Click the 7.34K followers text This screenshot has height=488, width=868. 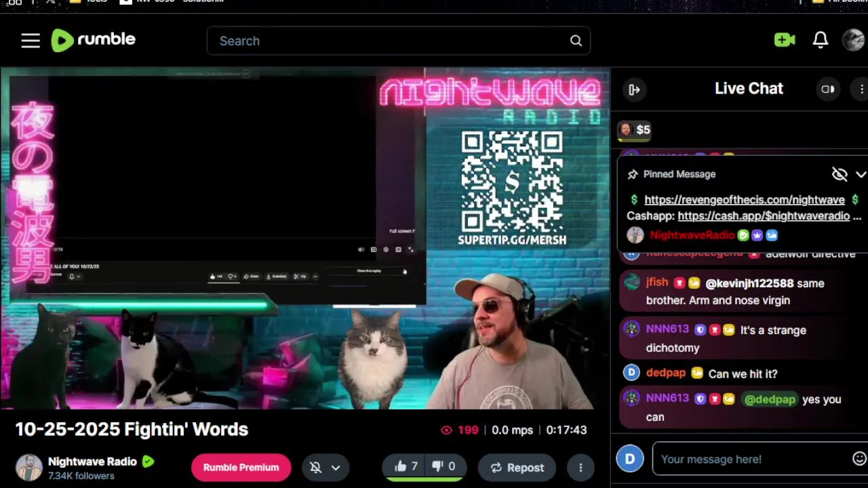pyautogui.click(x=81, y=476)
